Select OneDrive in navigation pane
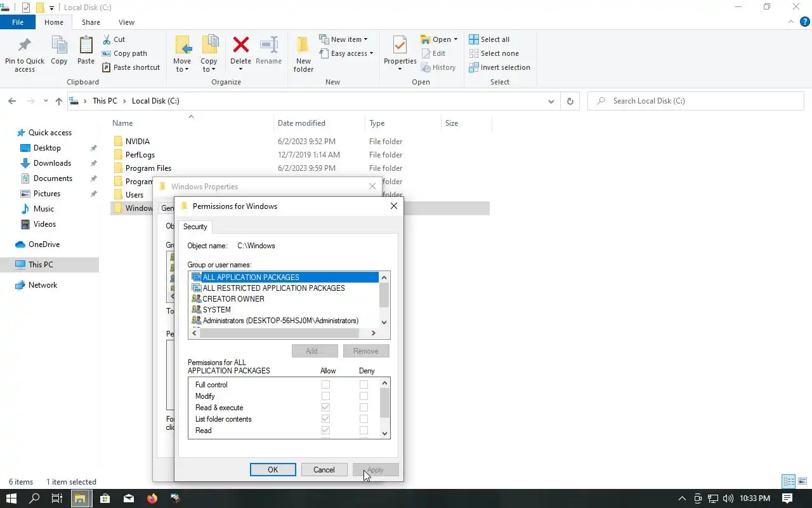The height and width of the screenshot is (508, 812). pyautogui.click(x=44, y=244)
